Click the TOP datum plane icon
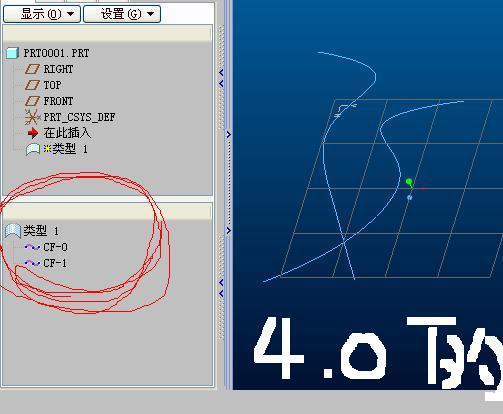 pos(32,85)
